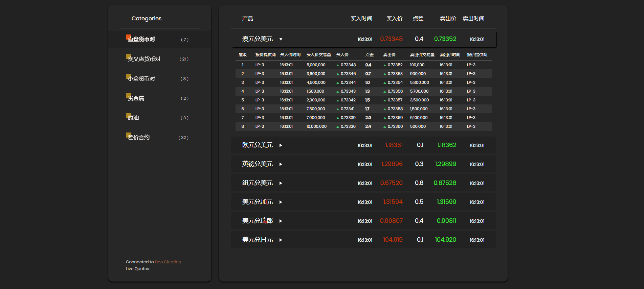Screen dimensions: 644x289
Task: Click the yellow square icon beside 交叉盘货币对
Action: click(128, 56)
